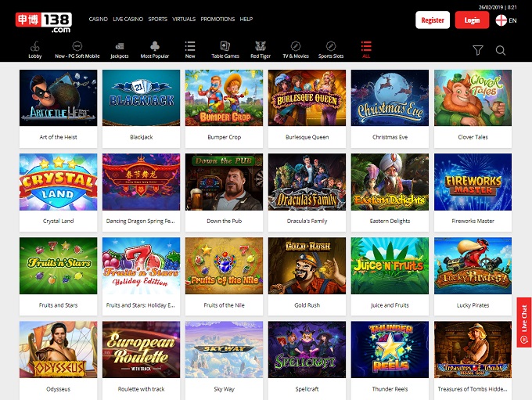The image size is (532, 400).
Task: Click the 138.com logo
Action: [45, 20]
